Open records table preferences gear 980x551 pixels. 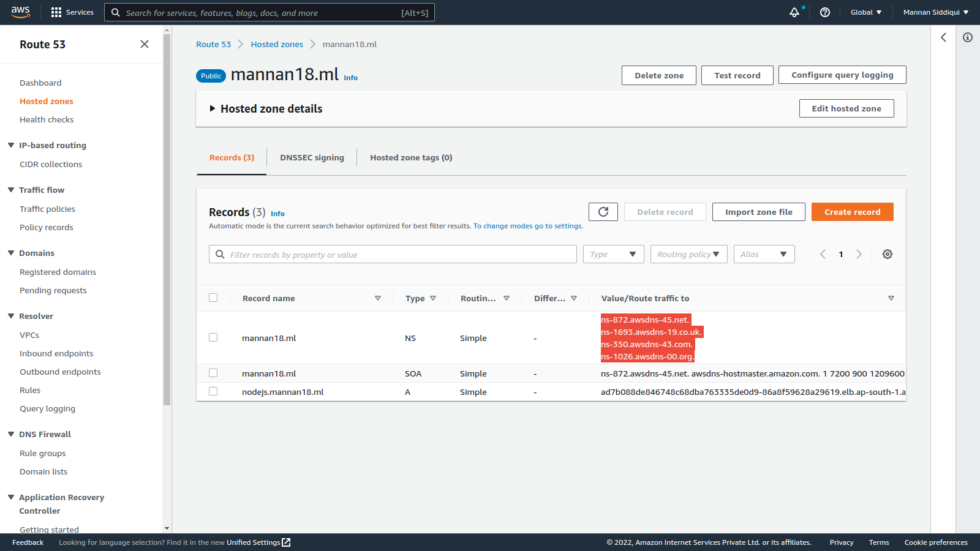click(x=887, y=253)
